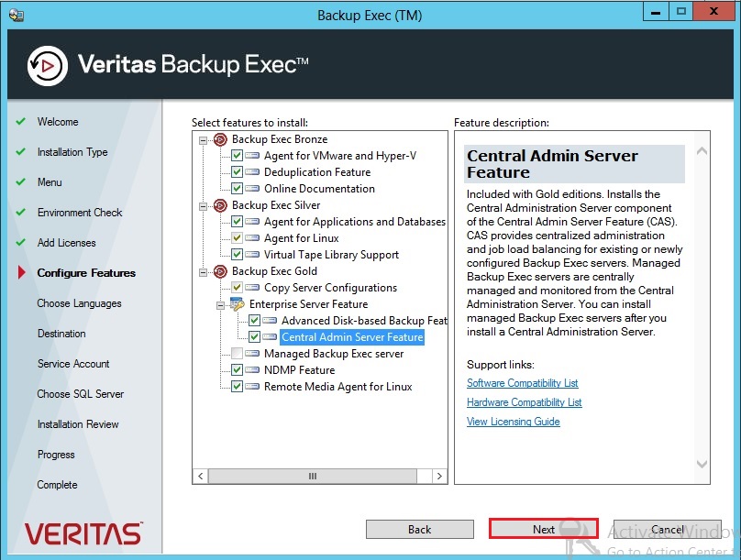
Task: Select the Configure Features step
Action: (x=85, y=272)
